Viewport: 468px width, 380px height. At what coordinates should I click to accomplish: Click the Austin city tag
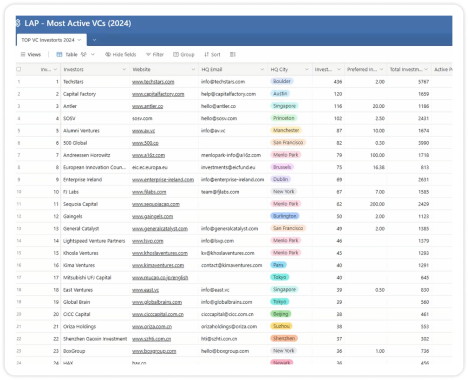(x=280, y=94)
